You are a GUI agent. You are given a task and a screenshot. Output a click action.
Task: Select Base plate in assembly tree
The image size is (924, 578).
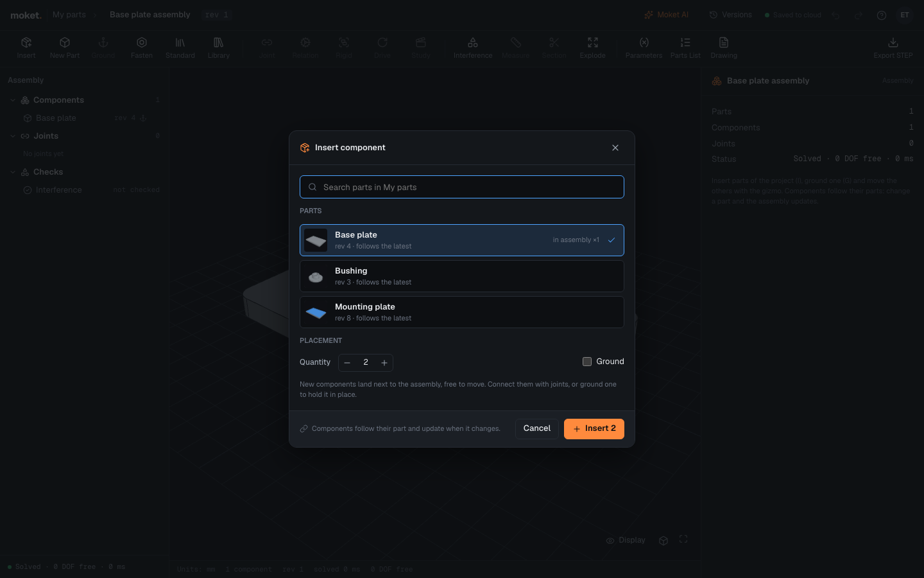pos(56,118)
